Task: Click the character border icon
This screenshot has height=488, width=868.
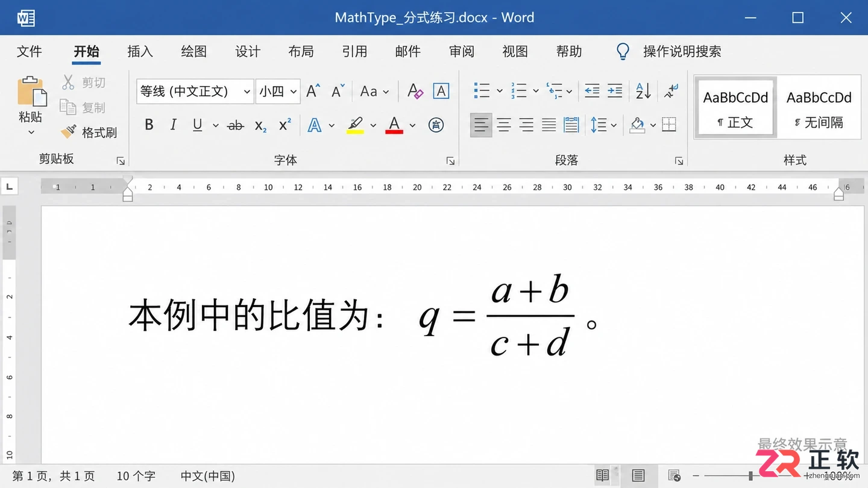Action: [x=441, y=91]
